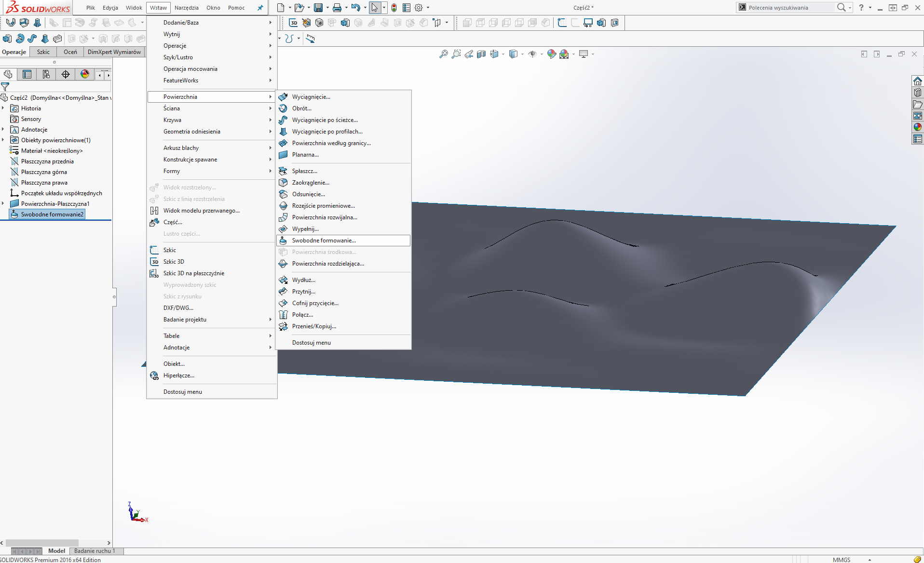The image size is (924, 563).
Task: Open the Design Library task pane icon
Action: (x=917, y=93)
